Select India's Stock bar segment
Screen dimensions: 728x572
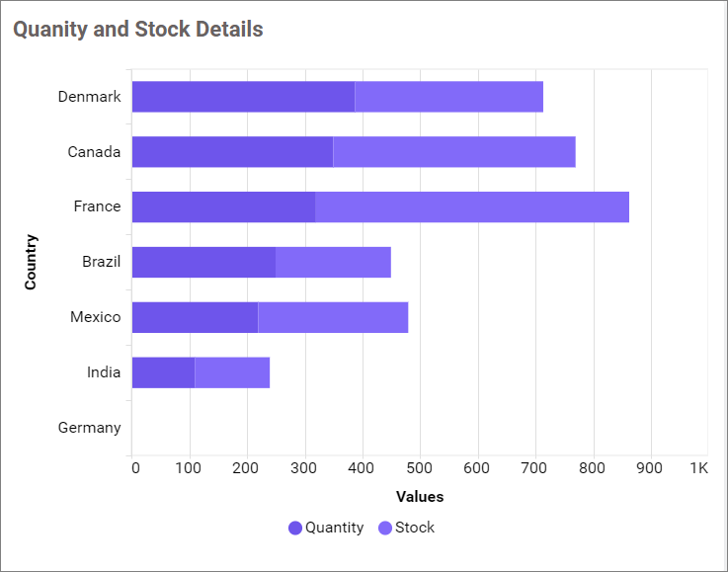pyautogui.click(x=232, y=372)
